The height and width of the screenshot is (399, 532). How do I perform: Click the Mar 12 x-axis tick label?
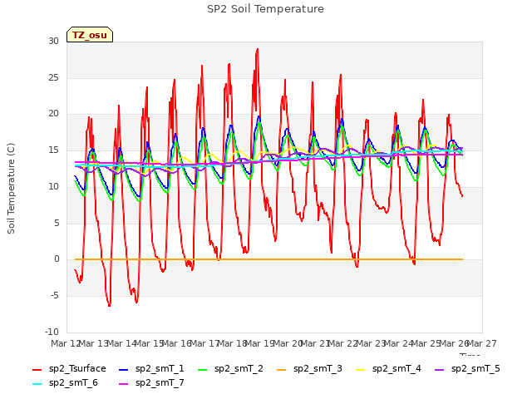pos(65,343)
